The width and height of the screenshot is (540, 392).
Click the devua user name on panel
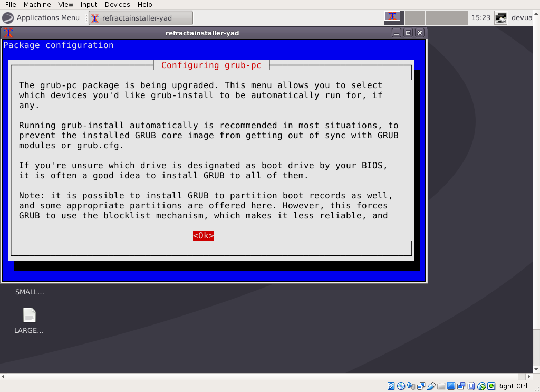[522, 18]
